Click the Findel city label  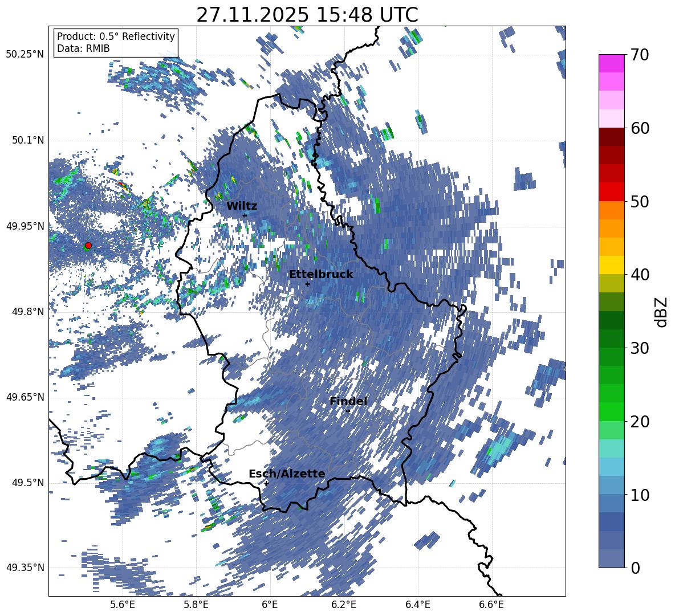348,401
